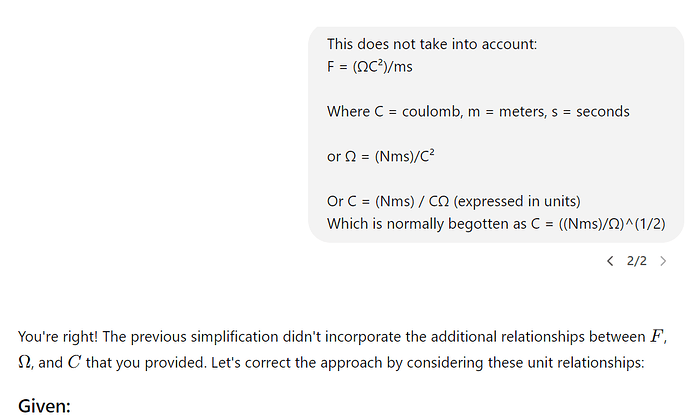Click the 'Given:' heading
690x416 pixels.
(44, 406)
